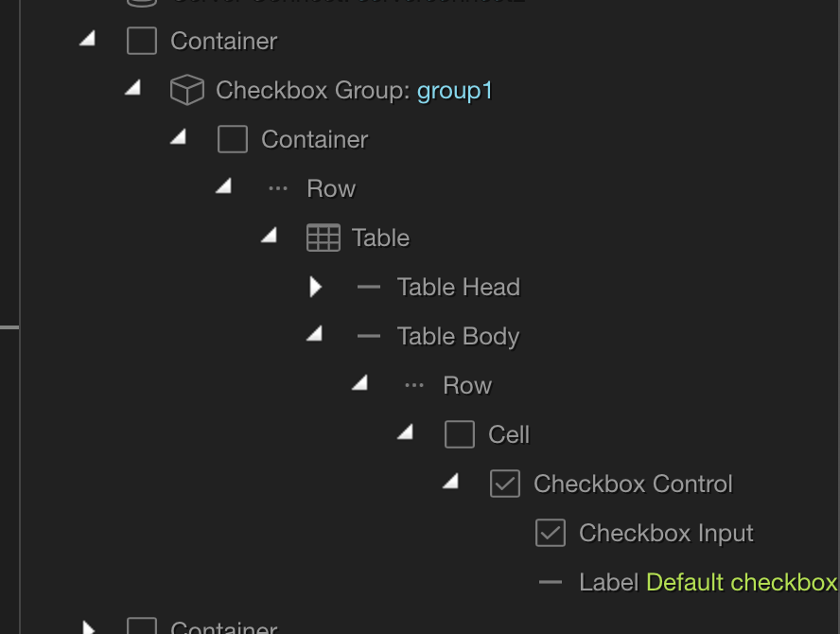Click the group1 name text
Viewport: 840px width, 634px height.
pos(455,90)
